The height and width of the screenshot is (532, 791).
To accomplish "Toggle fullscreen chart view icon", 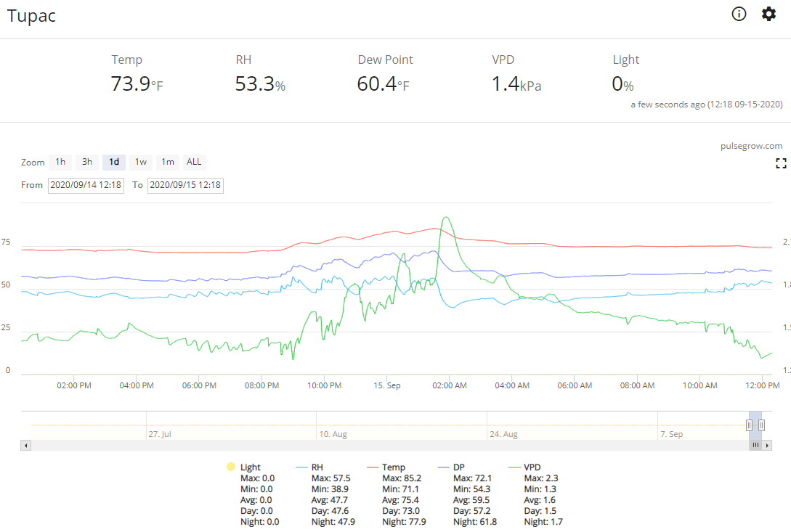I will [x=781, y=163].
